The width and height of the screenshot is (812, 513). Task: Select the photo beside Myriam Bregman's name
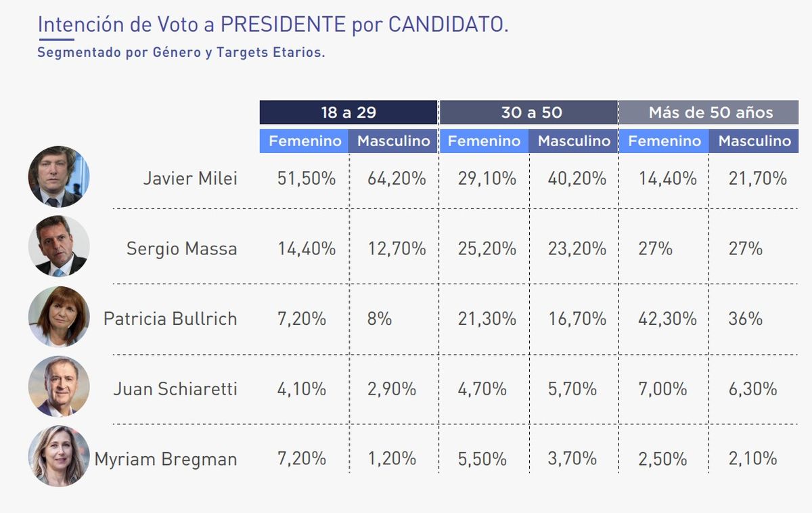(58, 457)
